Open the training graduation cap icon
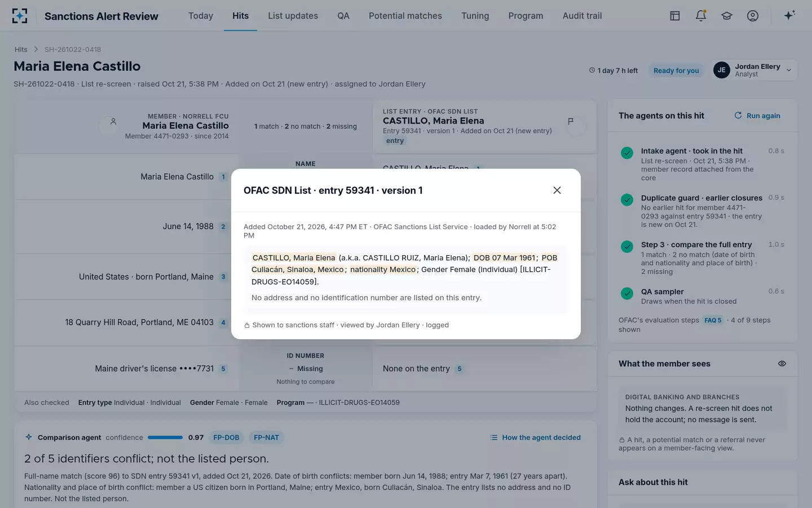Screen dimensions: 812x508 [727, 16]
